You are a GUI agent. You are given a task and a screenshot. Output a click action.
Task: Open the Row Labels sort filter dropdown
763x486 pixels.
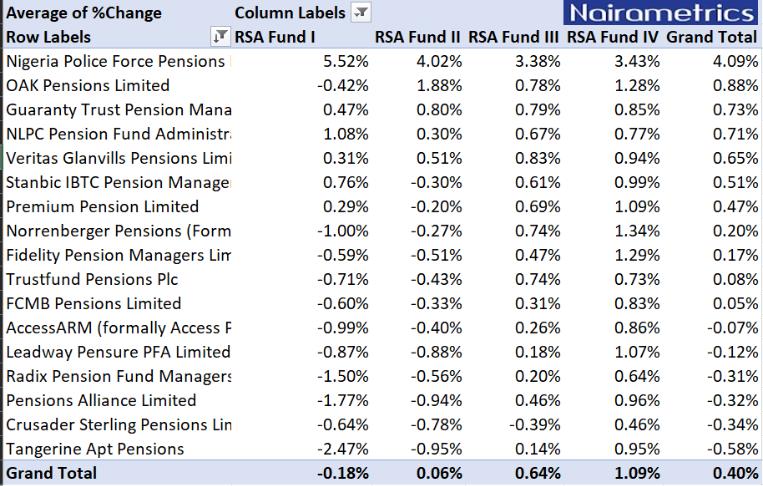point(219,37)
